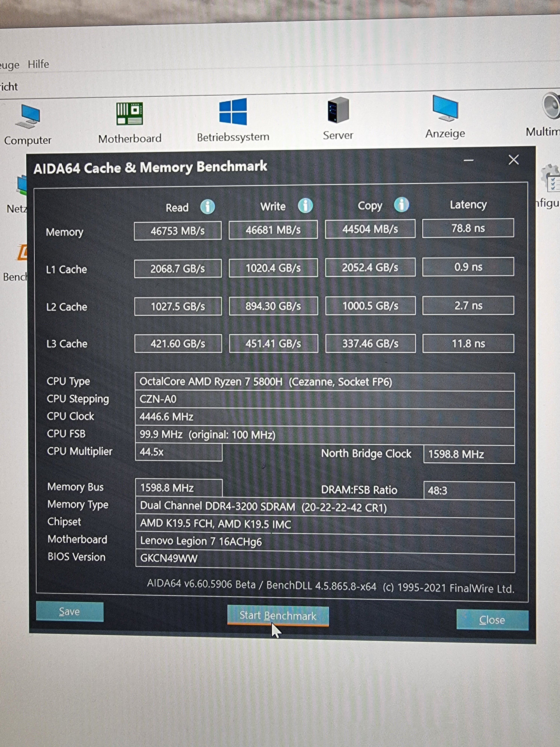Image resolution: width=560 pixels, height=747 pixels.
Task: Click Start Benchmark button
Action: pyautogui.click(x=278, y=615)
